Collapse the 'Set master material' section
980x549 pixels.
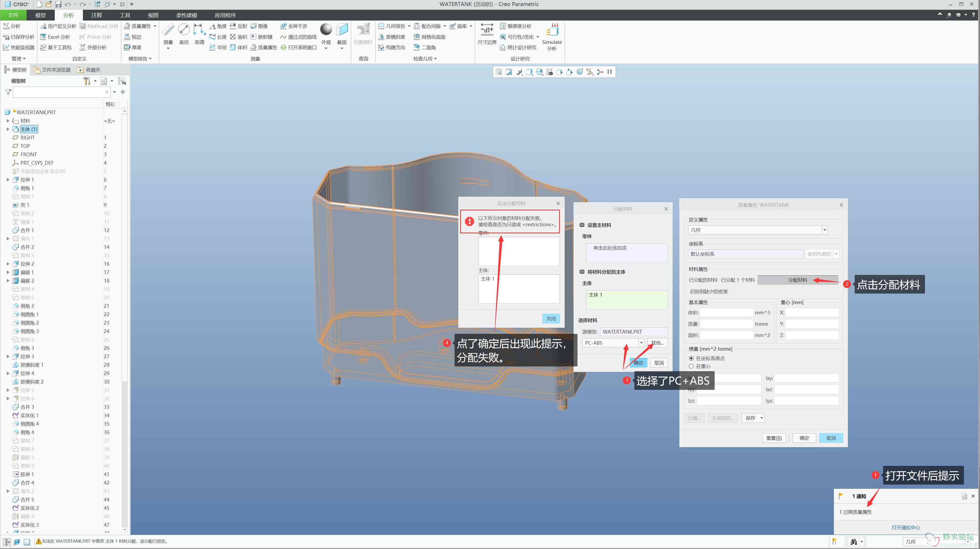point(582,225)
